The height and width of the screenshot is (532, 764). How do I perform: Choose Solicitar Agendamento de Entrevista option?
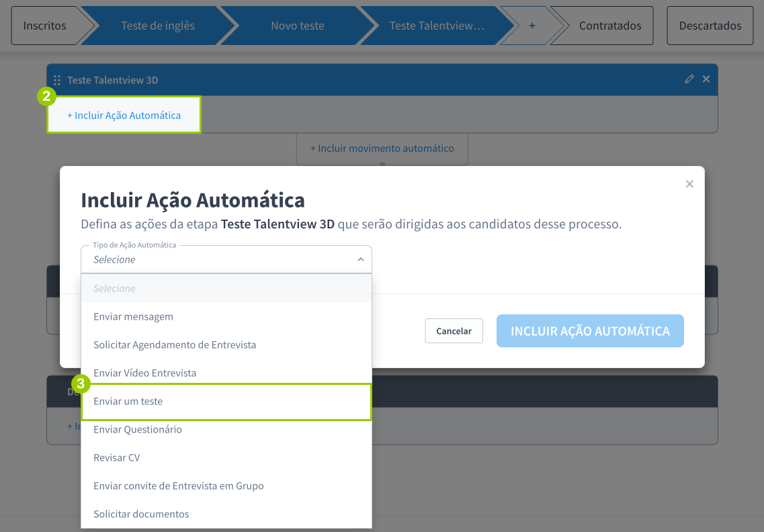click(x=175, y=345)
